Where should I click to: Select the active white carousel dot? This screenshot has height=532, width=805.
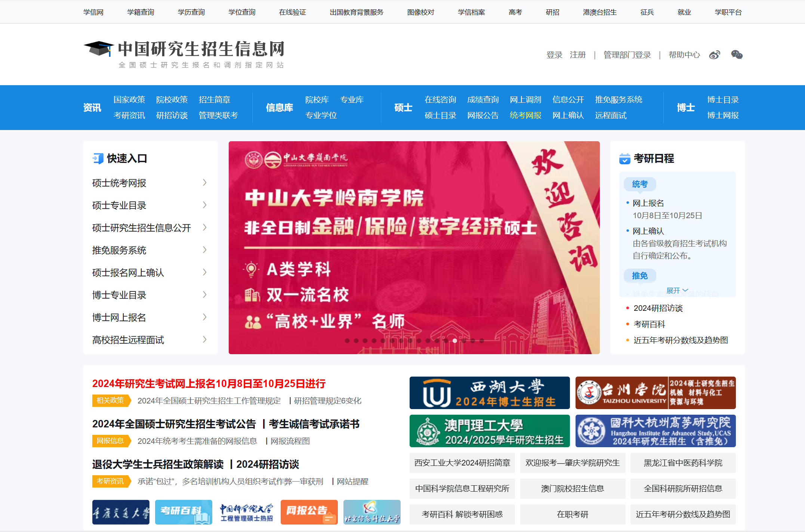455,341
